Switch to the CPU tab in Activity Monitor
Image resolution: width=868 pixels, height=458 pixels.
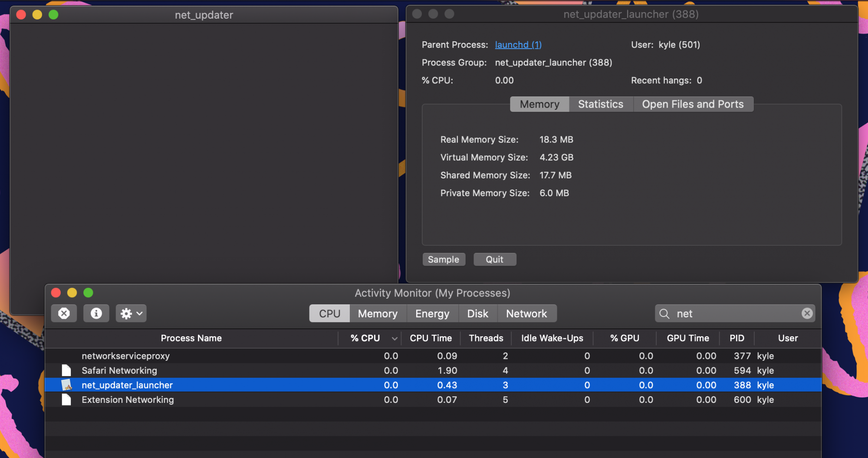point(329,313)
